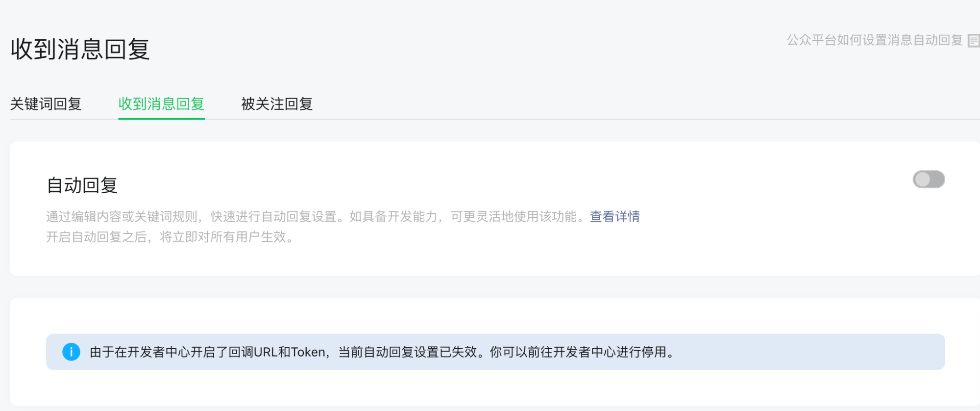Click the 开启自动回复之后 description line

[x=97, y=237]
